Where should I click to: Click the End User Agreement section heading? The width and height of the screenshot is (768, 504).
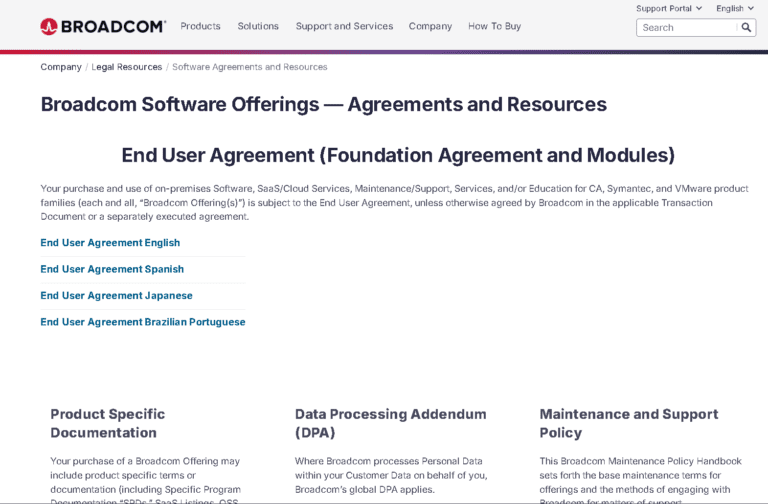398,155
